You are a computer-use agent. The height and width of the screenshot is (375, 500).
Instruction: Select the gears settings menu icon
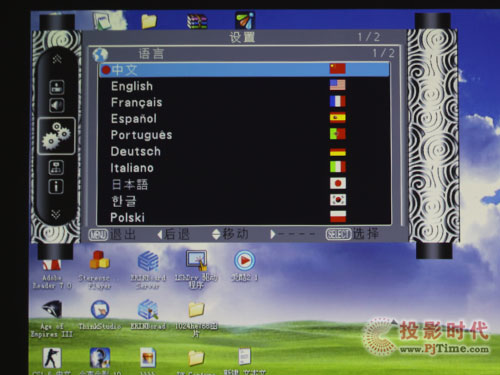click(x=56, y=136)
